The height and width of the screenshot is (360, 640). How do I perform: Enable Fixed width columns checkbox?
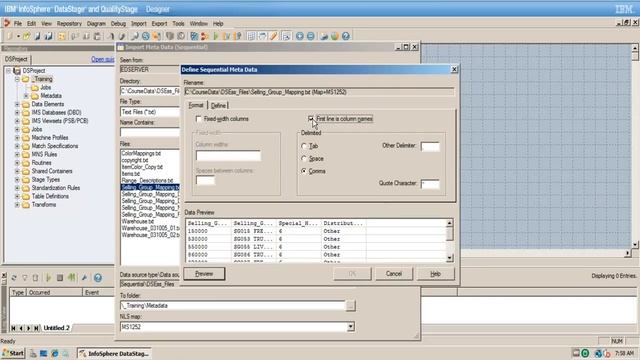199,119
